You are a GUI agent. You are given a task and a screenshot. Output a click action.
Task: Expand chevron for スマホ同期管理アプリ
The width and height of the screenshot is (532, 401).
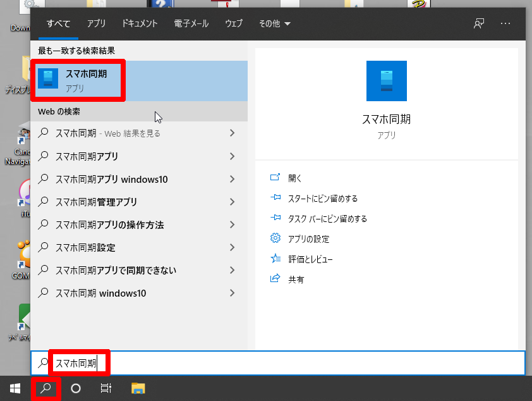(x=232, y=202)
